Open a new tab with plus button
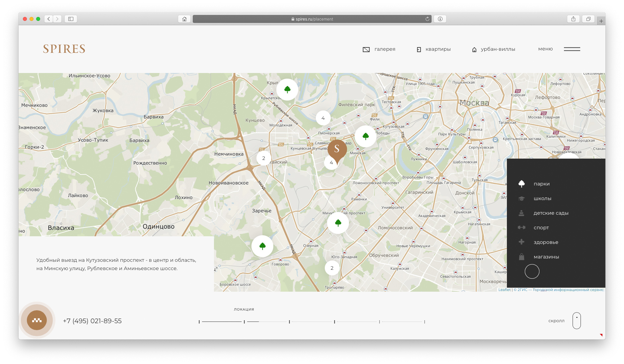The height and width of the screenshot is (364, 624). point(601,21)
